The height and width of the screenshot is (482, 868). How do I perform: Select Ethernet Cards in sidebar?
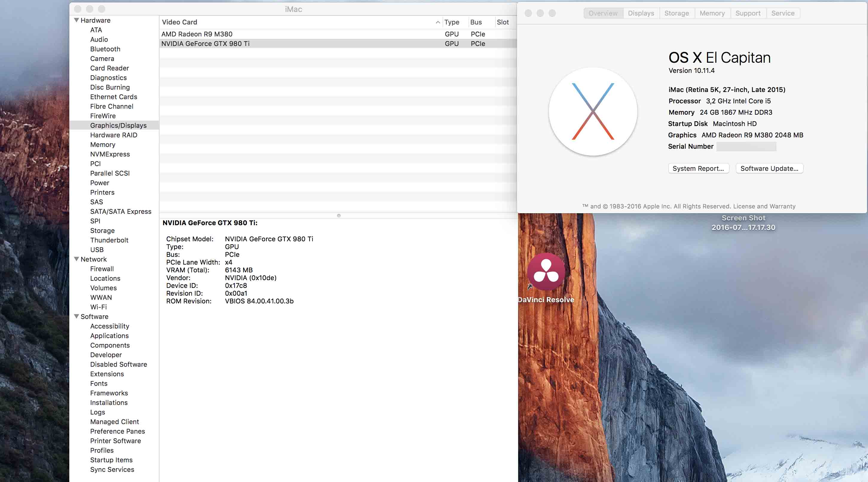114,97
